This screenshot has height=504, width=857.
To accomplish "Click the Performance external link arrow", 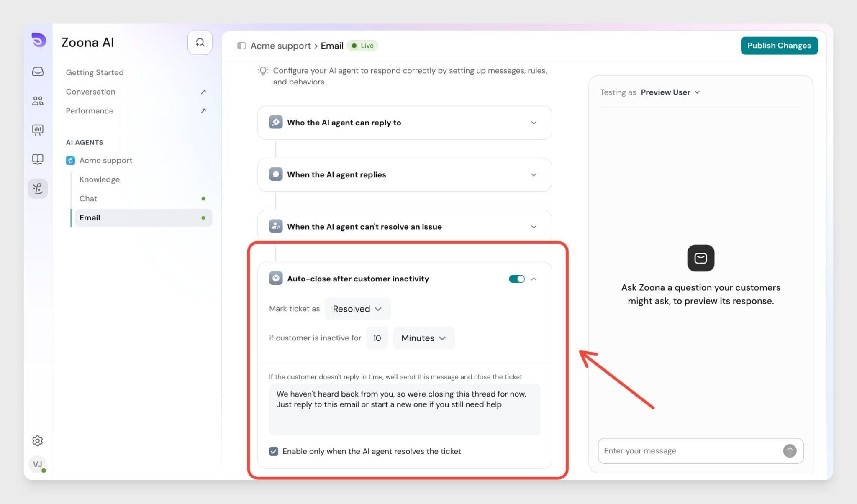I will click(203, 111).
